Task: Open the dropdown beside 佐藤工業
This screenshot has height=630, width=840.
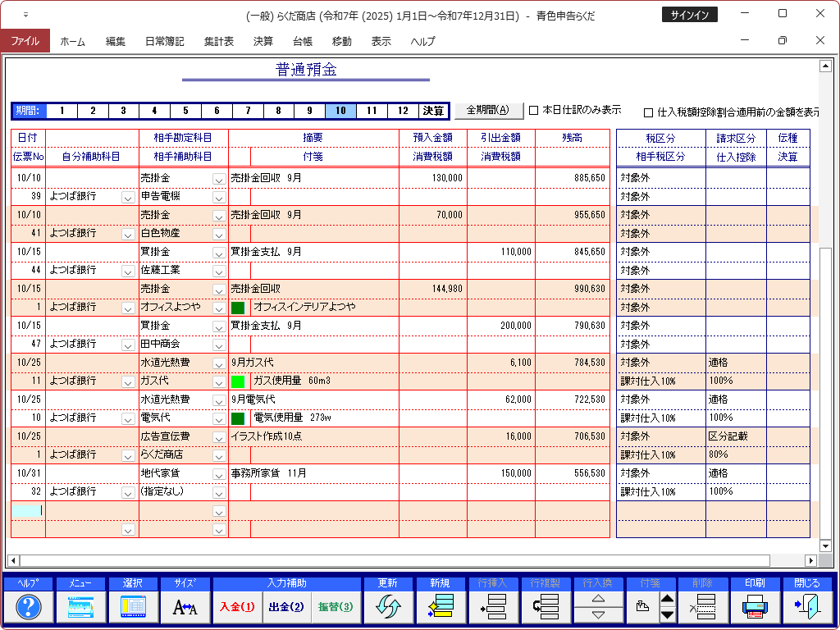Action: coord(218,271)
